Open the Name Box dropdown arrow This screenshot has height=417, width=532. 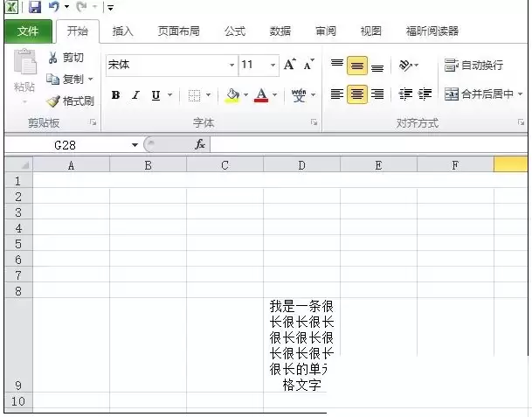[x=135, y=145]
